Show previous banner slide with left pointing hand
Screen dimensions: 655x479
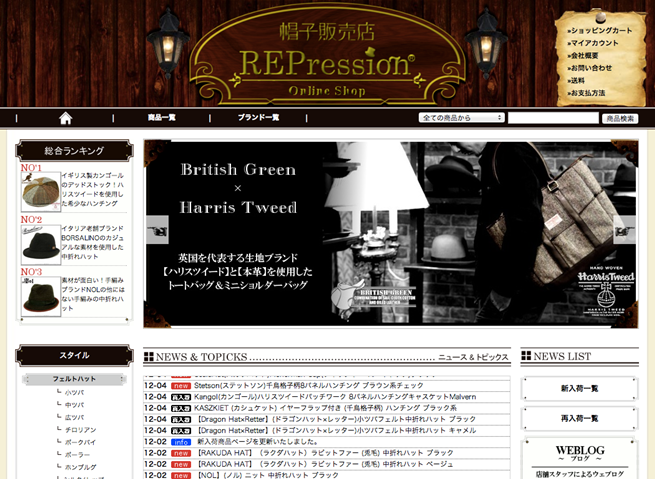tap(157, 230)
